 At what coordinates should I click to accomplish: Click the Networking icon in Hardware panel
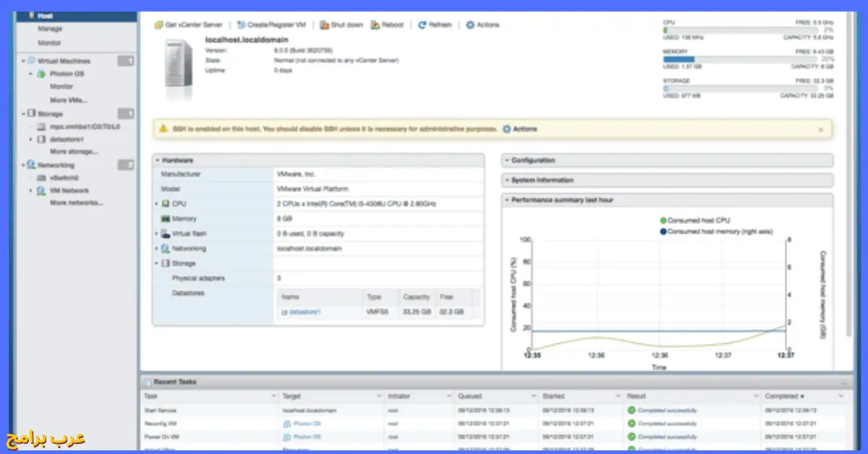(x=166, y=249)
